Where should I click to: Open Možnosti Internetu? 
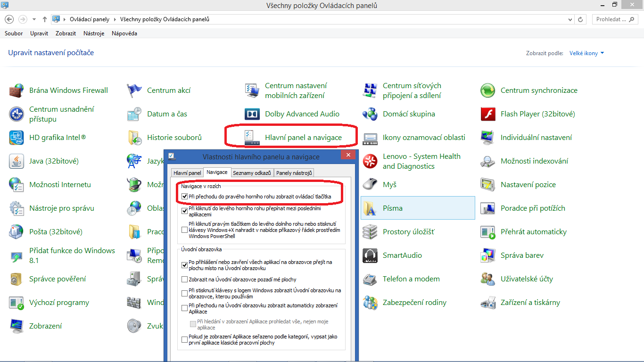tap(50, 185)
